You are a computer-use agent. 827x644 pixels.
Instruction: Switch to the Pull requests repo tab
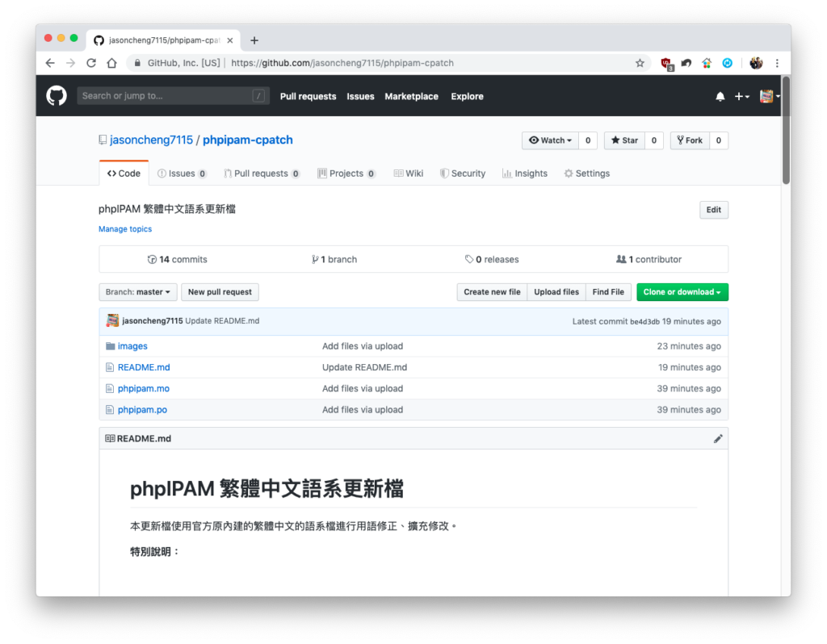tap(262, 174)
